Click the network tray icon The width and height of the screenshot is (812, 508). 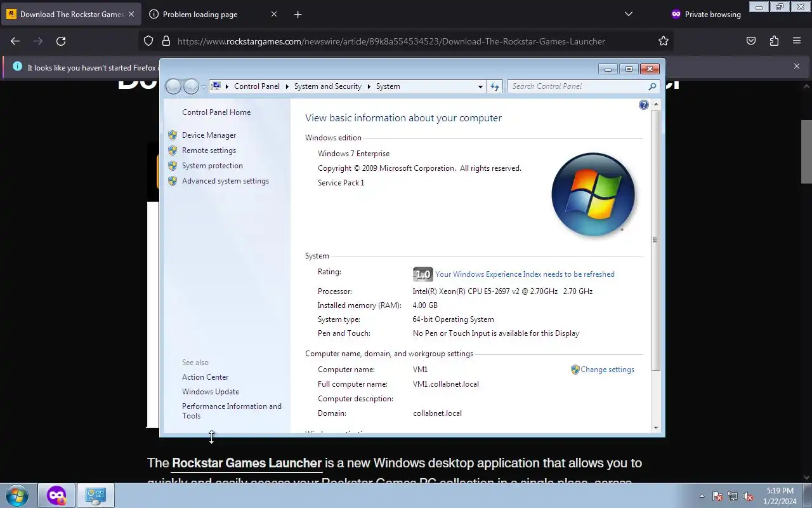pyautogui.click(x=733, y=497)
